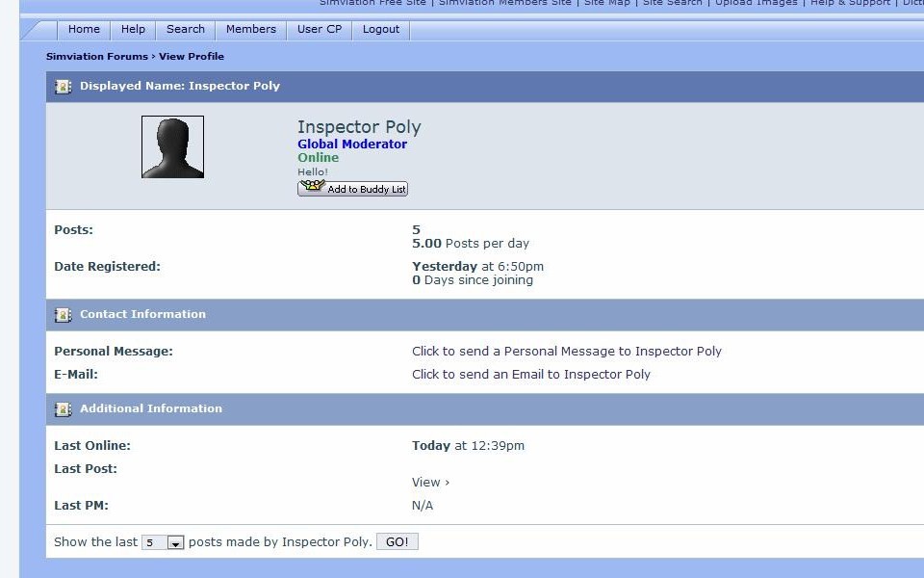The width and height of the screenshot is (924, 578).
Task: Click Inspector Poly's avatar picture
Action: pos(172,147)
